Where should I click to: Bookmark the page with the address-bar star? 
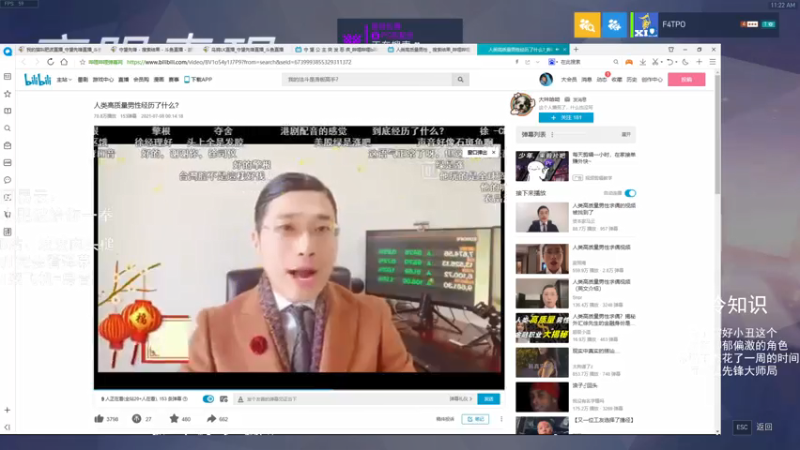tap(82, 62)
